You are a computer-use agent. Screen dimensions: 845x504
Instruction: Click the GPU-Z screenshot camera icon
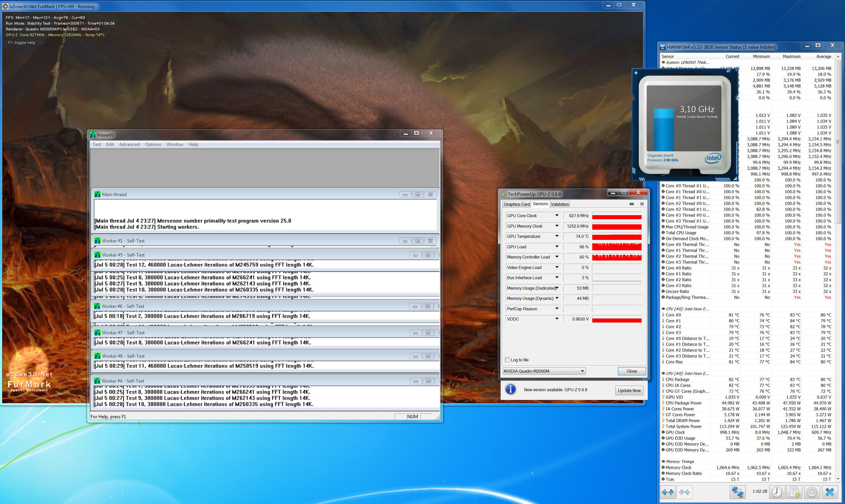pos(632,204)
